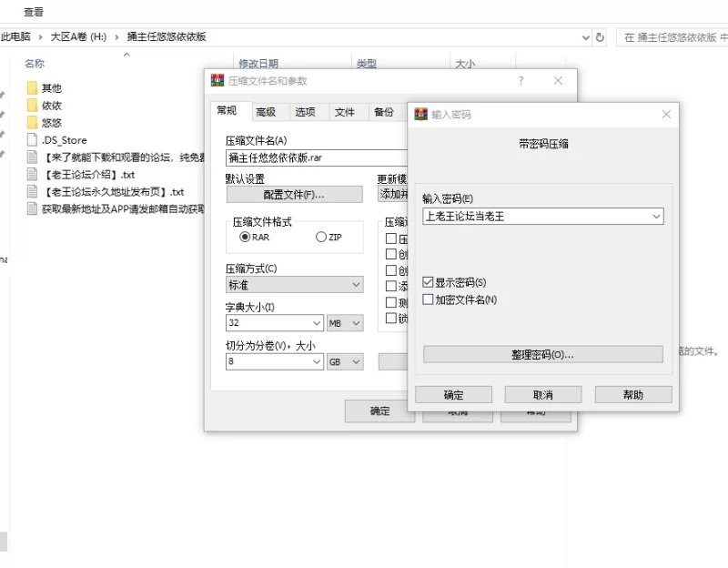Uncheck the 显示密码 checkbox
This screenshot has height=568, width=728.
click(429, 283)
